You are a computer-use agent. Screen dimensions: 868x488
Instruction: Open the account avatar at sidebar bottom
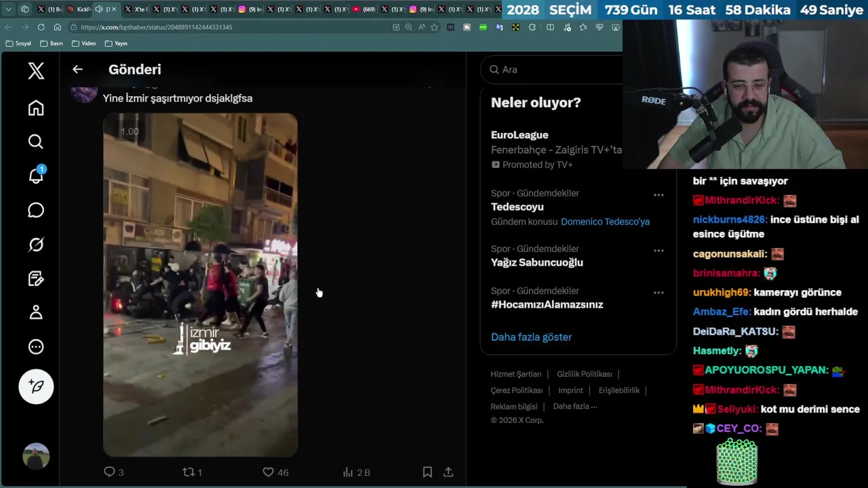click(36, 456)
